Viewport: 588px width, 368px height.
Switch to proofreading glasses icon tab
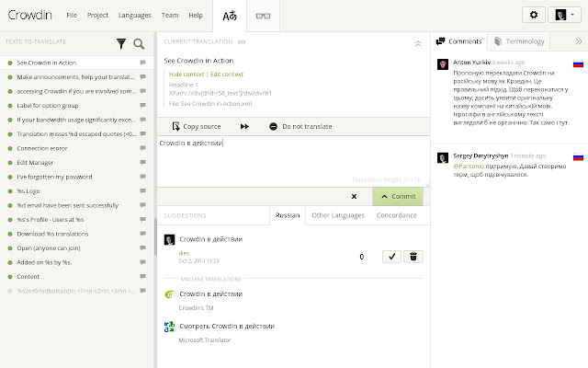click(x=263, y=16)
